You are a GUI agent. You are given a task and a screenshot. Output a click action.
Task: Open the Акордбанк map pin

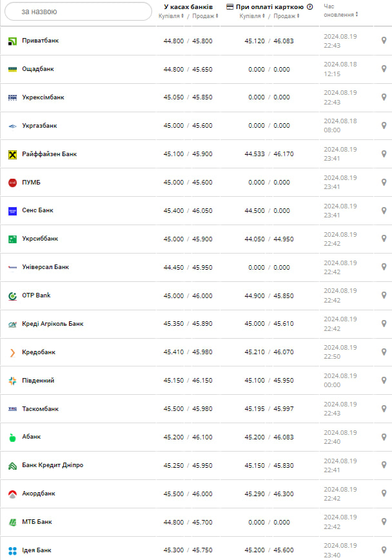tap(384, 494)
